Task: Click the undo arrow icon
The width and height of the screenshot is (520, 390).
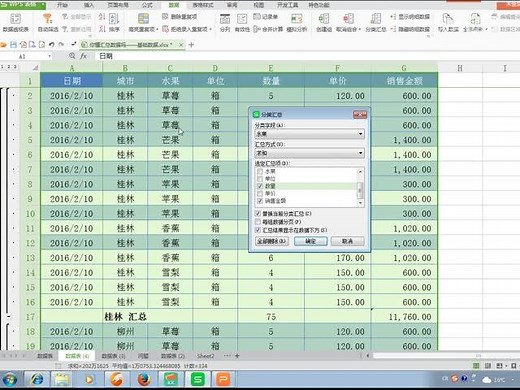Action: 51,45
